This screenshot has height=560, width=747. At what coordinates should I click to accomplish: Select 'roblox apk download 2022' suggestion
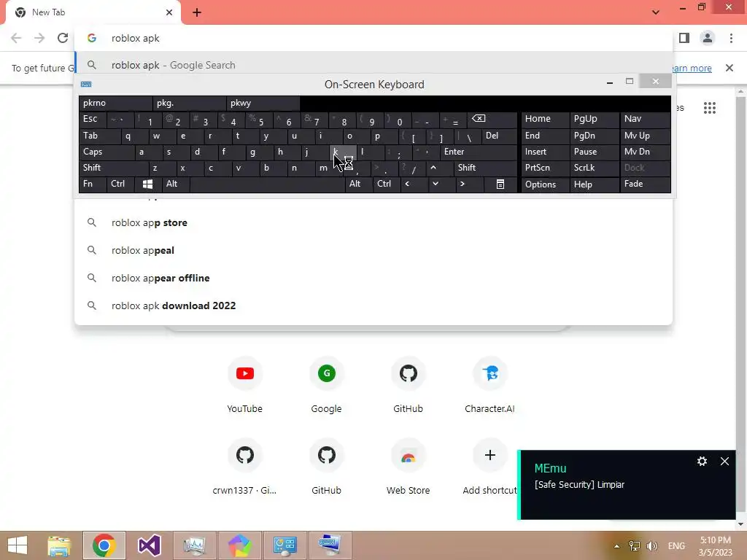click(373, 306)
